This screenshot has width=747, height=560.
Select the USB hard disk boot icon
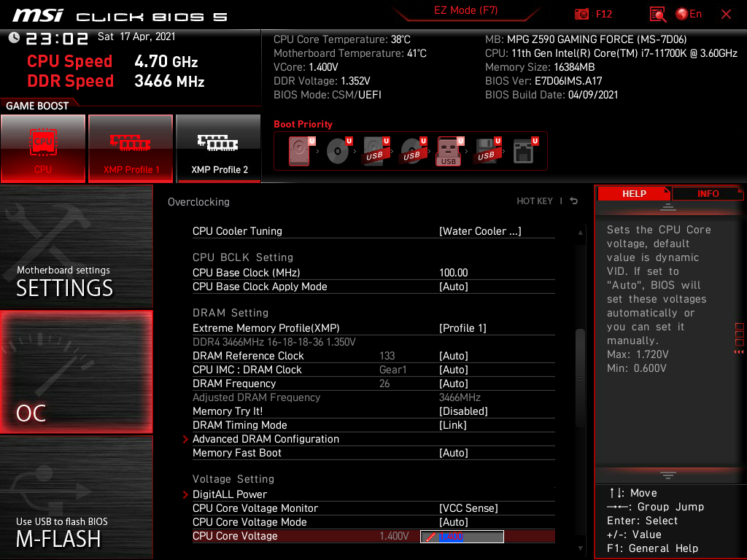click(x=376, y=151)
